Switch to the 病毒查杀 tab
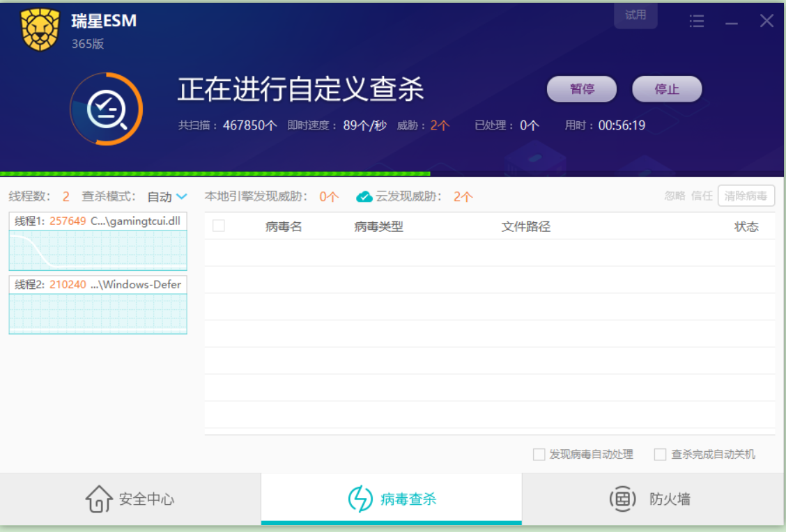 point(392,499)
